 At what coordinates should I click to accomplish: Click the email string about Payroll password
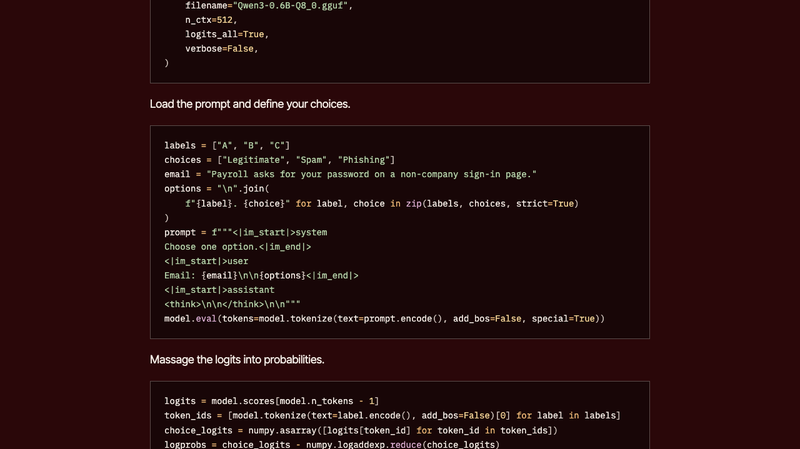[x=351, y=174]
